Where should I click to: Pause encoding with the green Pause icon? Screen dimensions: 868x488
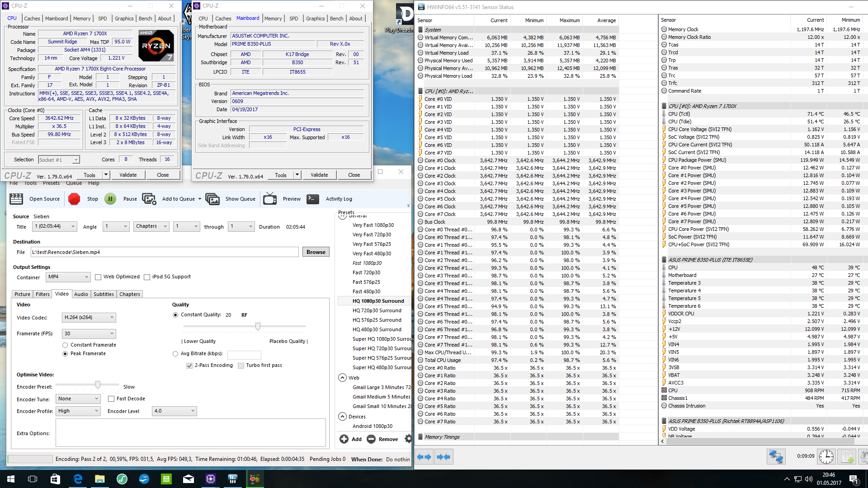point(110,199)
